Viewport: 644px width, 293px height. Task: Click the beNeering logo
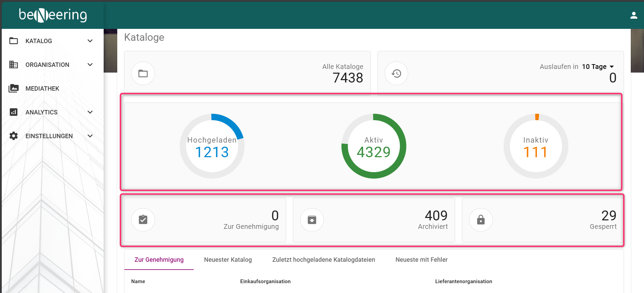tap(53, 15)
